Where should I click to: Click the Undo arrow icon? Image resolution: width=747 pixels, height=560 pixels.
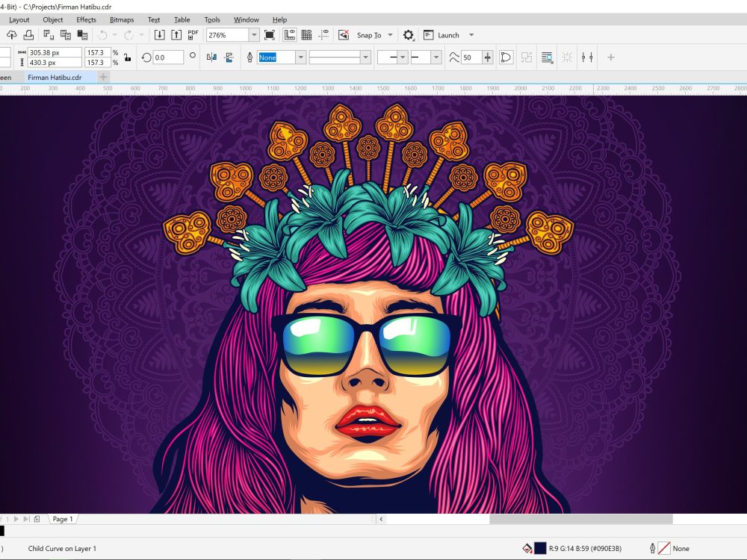pos(102,35)
